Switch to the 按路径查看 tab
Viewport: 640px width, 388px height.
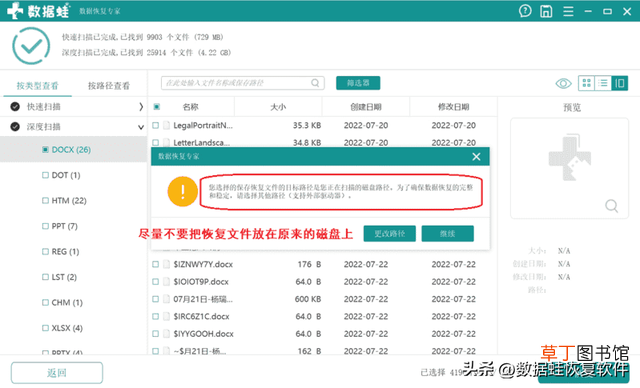point(109,86)
